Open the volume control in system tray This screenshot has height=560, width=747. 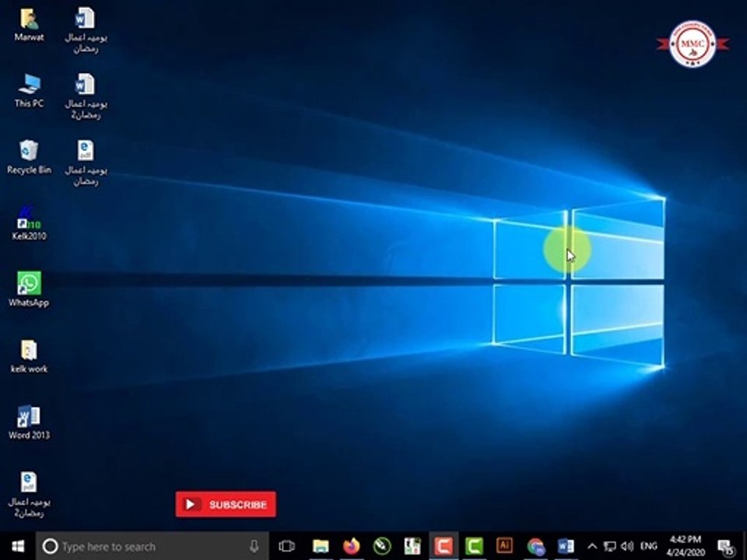[x=627, y=546]
